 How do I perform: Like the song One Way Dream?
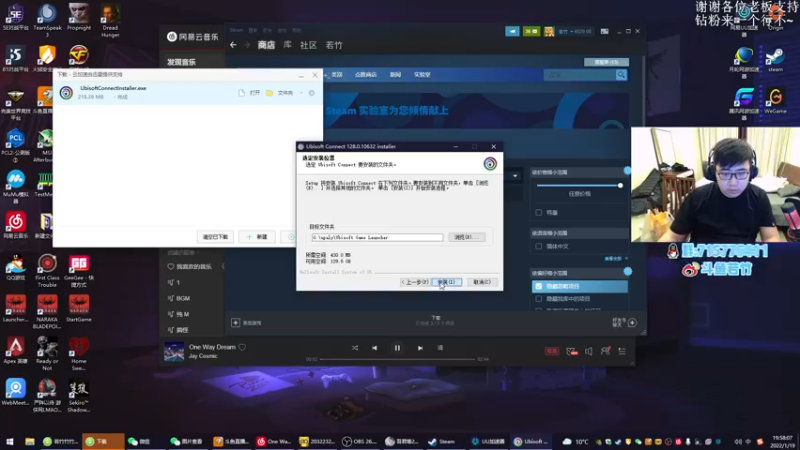click(242, 347)
